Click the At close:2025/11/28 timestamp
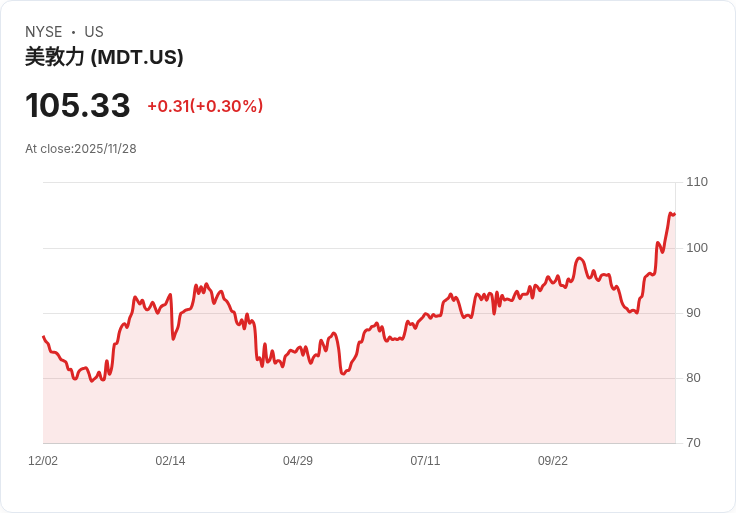Screen dimensions: 736x513 click(81, 149)
